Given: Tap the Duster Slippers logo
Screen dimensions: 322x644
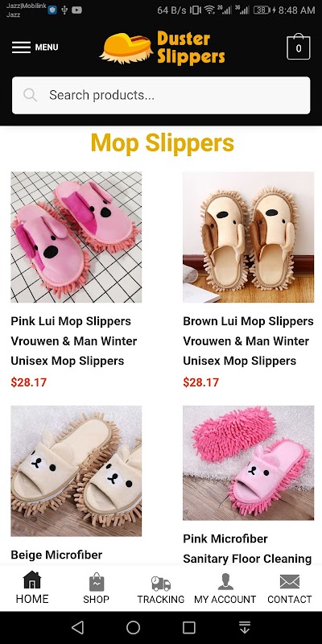Looking at the screenshot, I should 163,47.
